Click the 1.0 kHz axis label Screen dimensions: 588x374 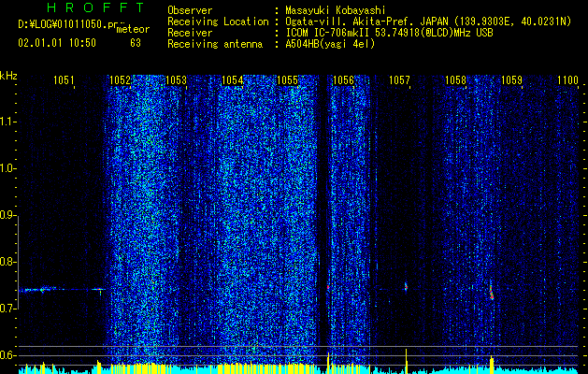tap(7, 168)
